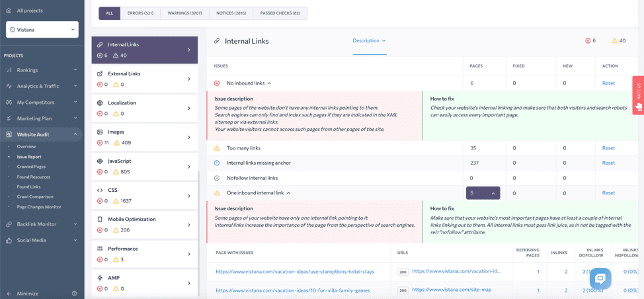Click the External Links category icon
Viewport: 644px width, 299px height.
point(99,74)
